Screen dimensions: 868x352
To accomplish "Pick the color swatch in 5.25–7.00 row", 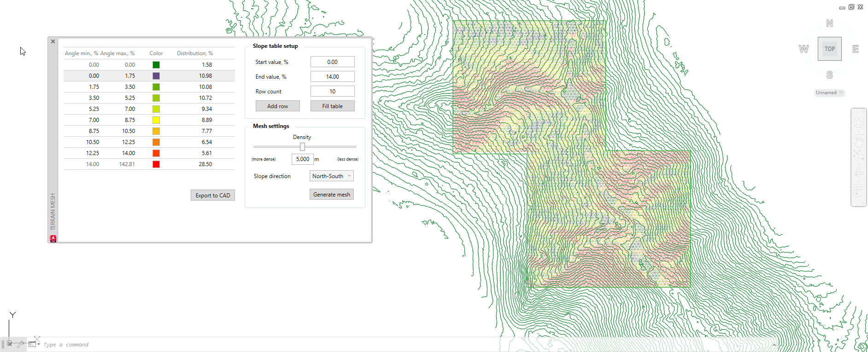I will (x=156, y=109).
